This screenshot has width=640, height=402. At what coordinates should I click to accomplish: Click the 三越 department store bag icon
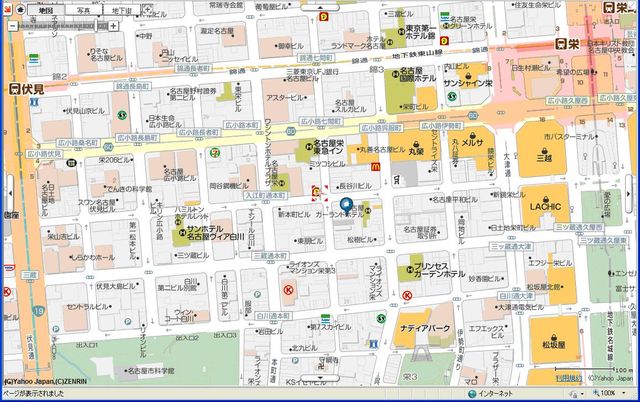pyautogui.click(x=544, y=151)
